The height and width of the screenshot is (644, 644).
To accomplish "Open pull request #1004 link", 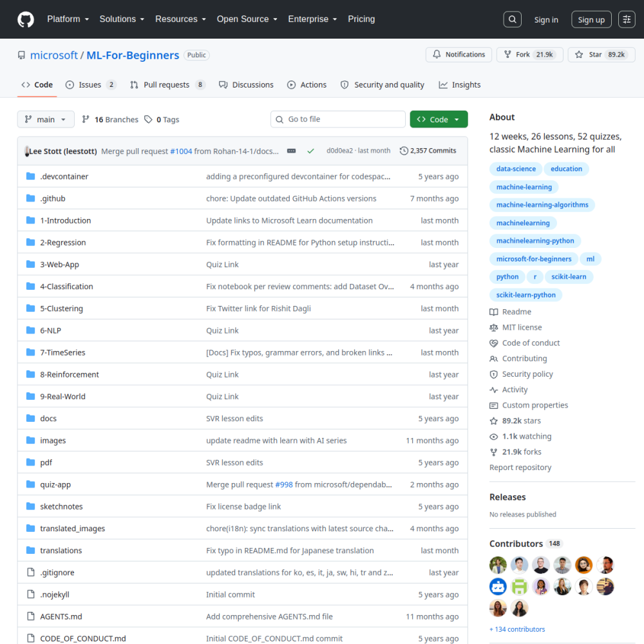I will coord(181,151).
